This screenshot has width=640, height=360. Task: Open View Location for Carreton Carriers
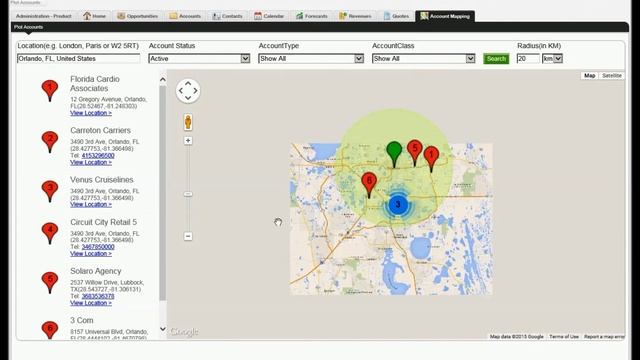pyautogui.click(x=91, y=162)
